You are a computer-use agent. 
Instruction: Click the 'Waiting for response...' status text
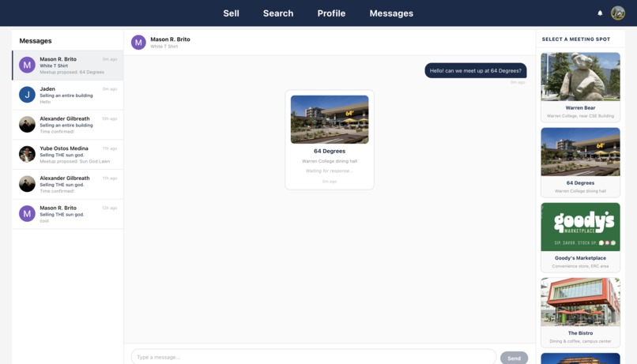(330, 171)
